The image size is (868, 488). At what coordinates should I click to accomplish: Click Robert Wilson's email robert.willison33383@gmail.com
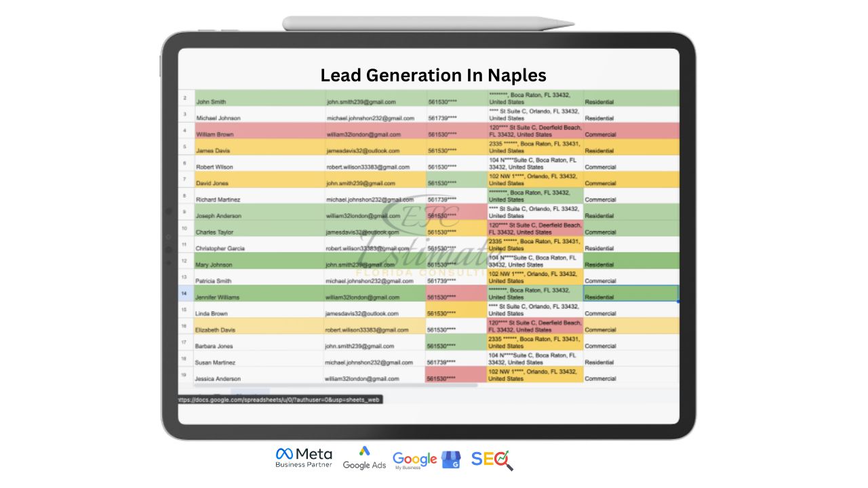[375, 163]
